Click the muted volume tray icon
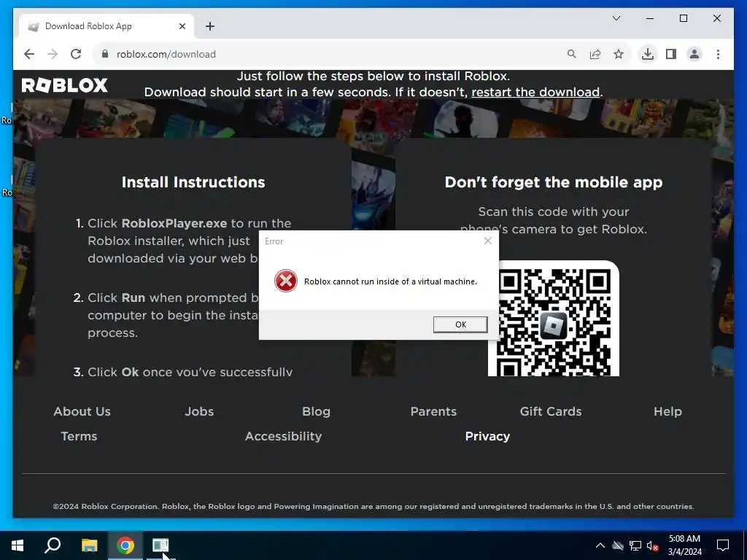Image resolution: width=747 pixels, height=560 pixels. point(653,545)
